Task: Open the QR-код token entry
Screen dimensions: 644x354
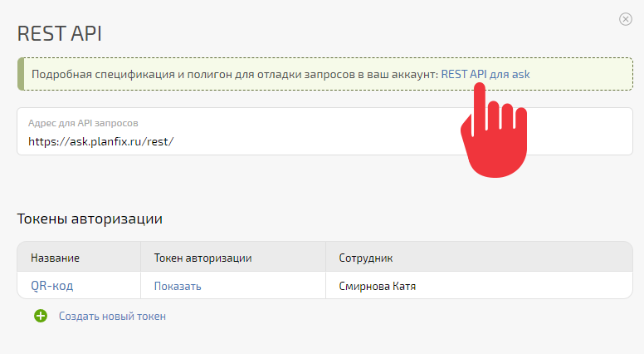Action: [x=51, y=286]
